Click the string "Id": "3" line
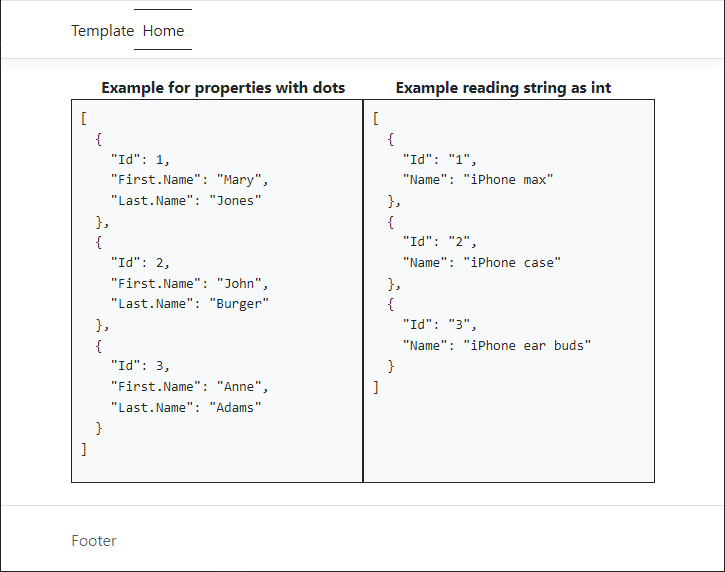 440,325
